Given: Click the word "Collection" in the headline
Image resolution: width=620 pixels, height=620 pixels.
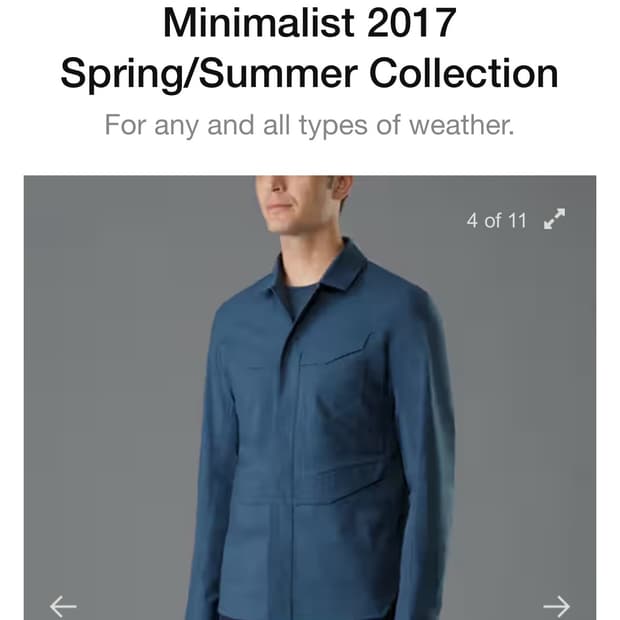Looking at the screenshot, I should (464, 73).
